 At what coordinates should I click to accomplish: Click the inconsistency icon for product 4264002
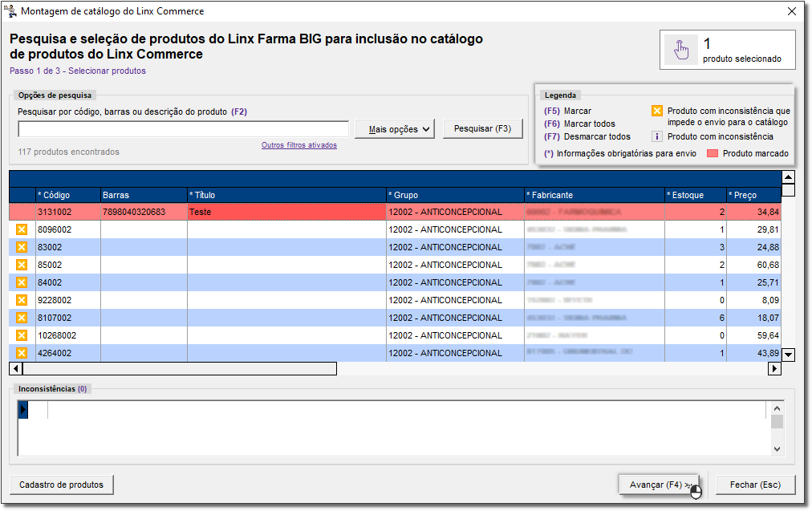point(22,353)
